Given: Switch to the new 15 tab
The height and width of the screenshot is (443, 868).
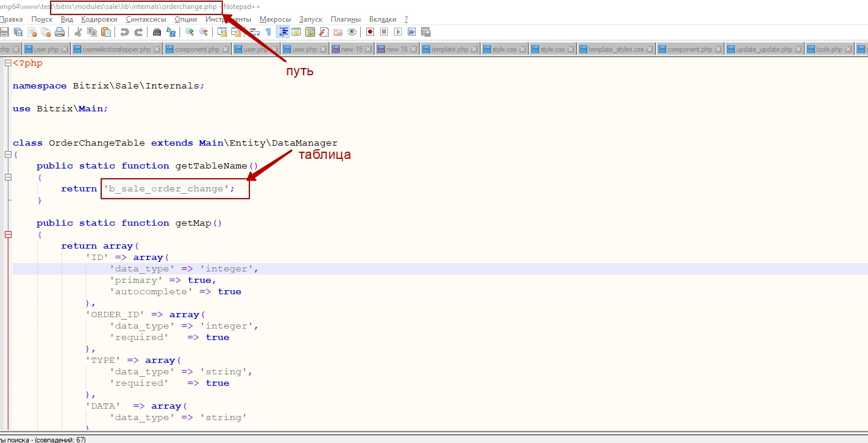Looking at the screenshot, I should point(352,49).
